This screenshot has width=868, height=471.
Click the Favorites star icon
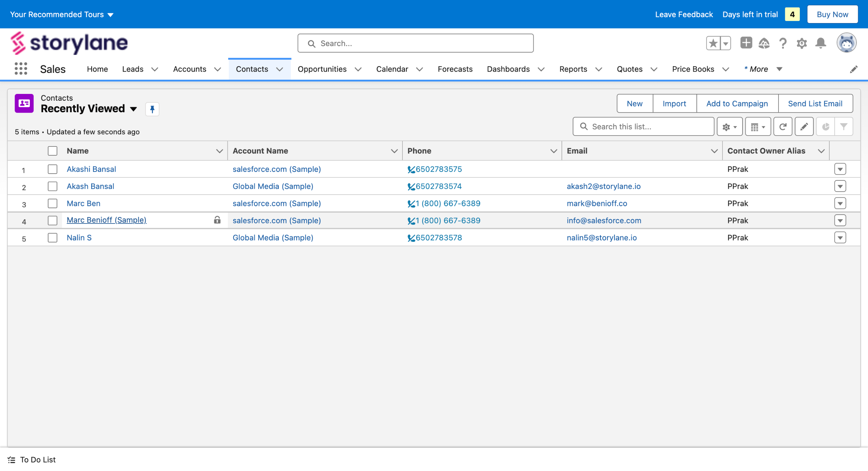[713, 43]
